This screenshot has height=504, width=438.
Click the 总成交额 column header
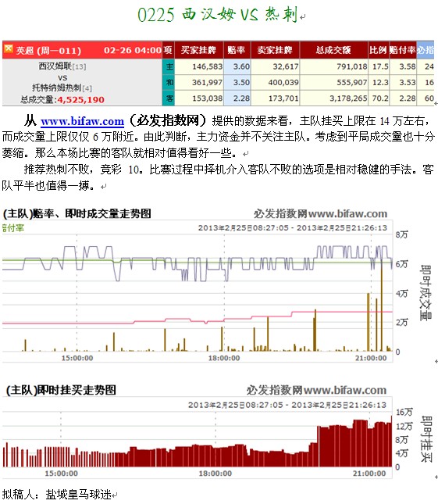(x=333, y=50)
